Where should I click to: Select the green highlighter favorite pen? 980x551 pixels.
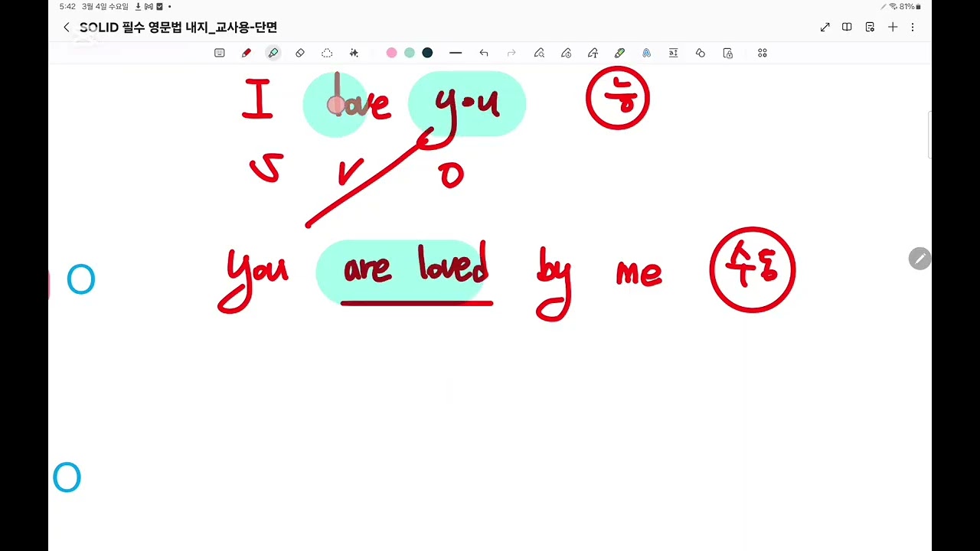click(619, 53)
